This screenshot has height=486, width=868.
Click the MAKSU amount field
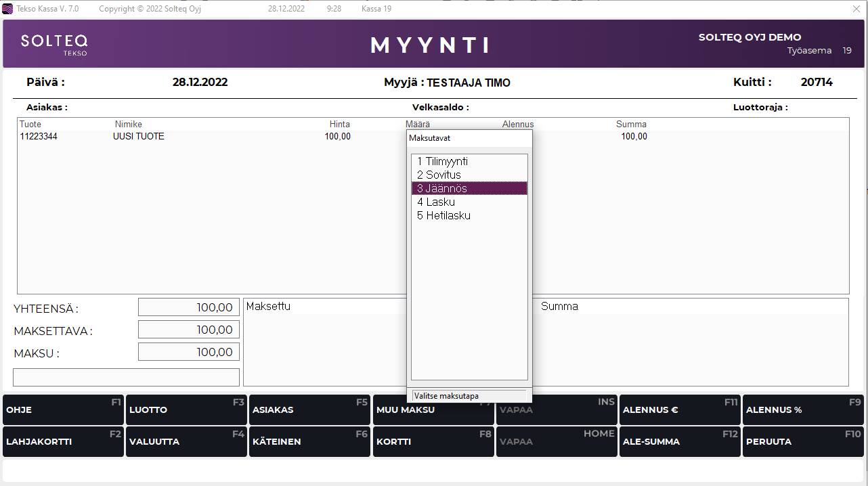click(189, 352)
